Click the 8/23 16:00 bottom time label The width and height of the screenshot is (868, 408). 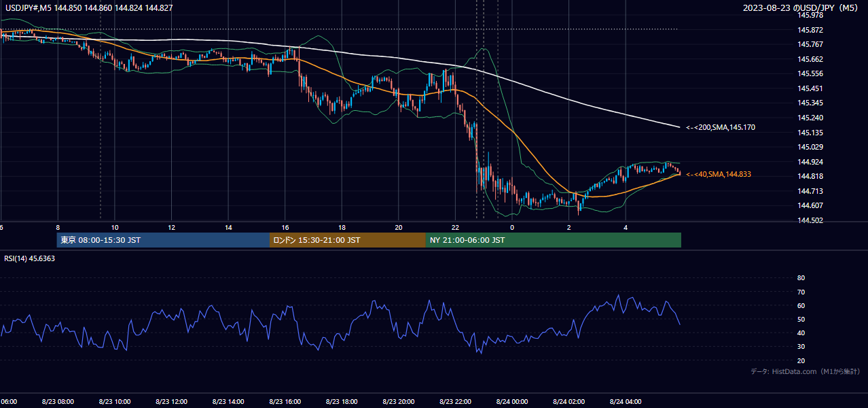(285, 401)
